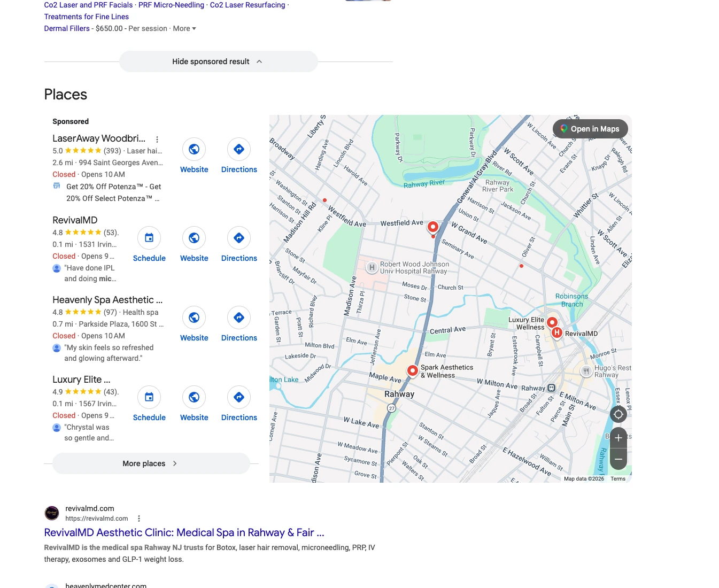Open Heavenly Spa Aesthetic website icon
The image size is (719, 588).
(194, 318)
